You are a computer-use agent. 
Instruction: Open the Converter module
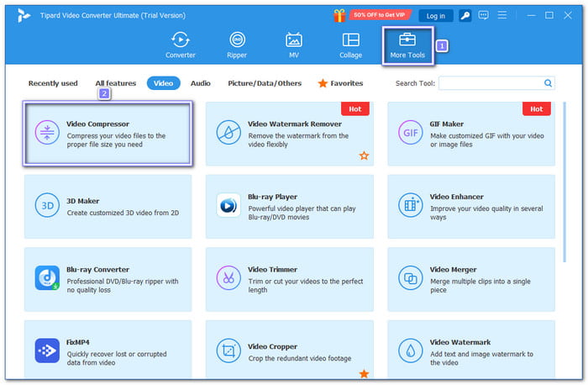[x=181, y=45]
